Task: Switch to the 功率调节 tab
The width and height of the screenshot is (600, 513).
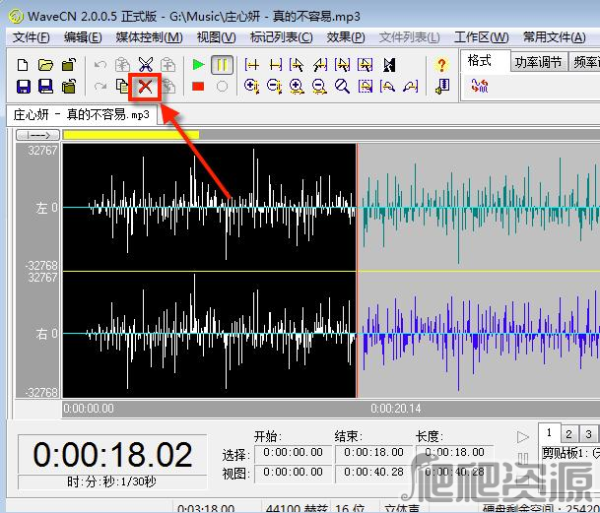Action: 540,62
